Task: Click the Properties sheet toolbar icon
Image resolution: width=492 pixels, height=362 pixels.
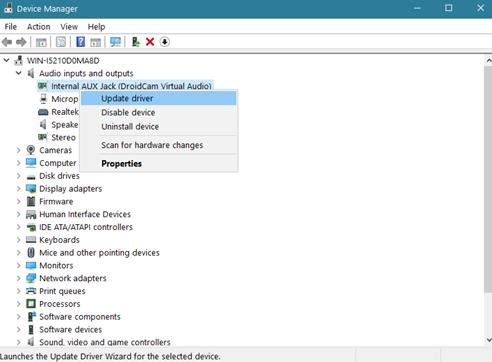Action: point(61,42)
